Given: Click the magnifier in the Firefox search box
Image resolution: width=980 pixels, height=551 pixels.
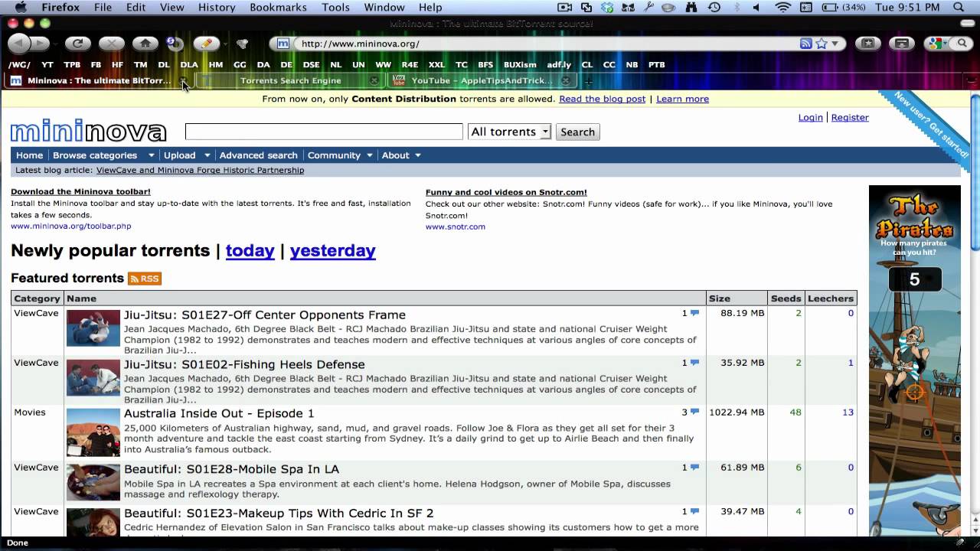Looking at the screenshot, I should [x=963, y=44].
